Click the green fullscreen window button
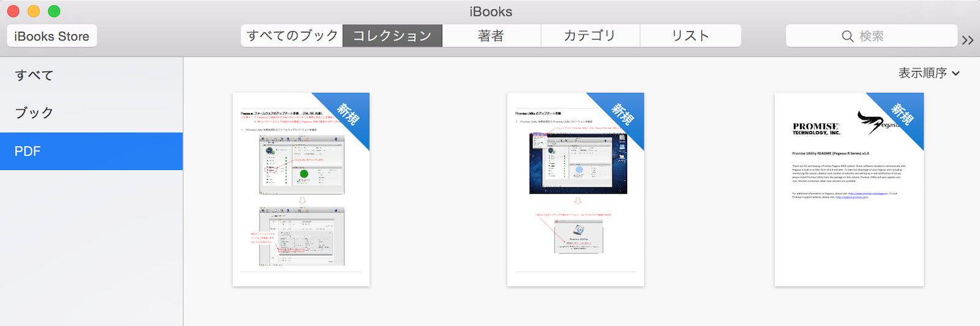The height and width of the screenshot is (326, 980). [x=54, y=11]
